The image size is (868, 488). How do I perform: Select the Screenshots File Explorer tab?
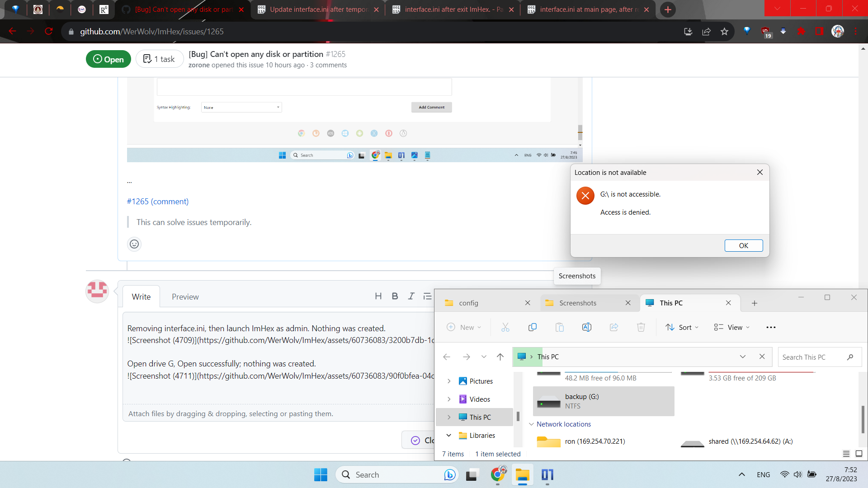click(578, 303)
